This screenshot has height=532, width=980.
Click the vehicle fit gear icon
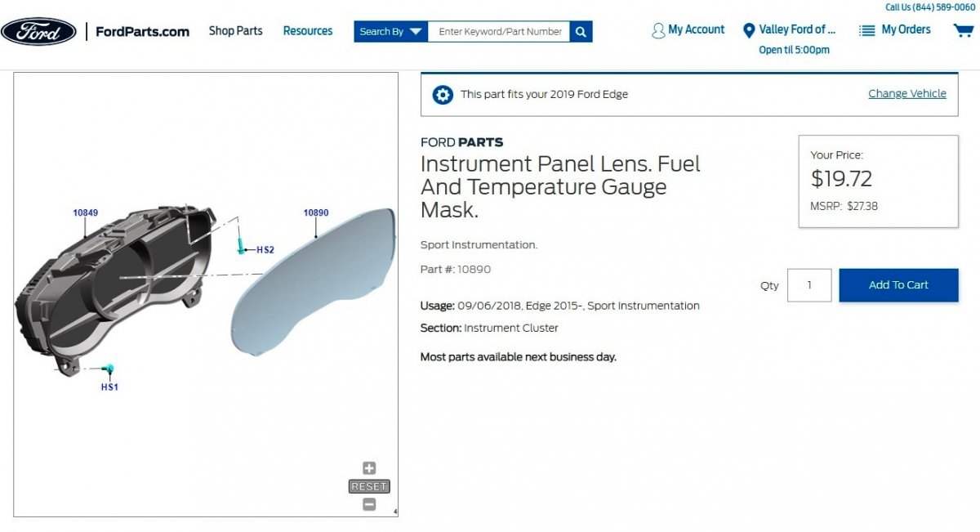(443, 94)
